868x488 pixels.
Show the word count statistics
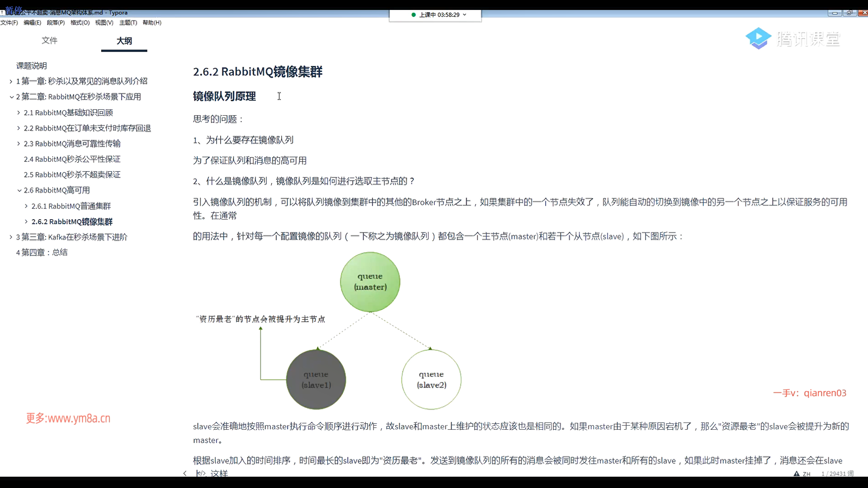tap(837, 474)
